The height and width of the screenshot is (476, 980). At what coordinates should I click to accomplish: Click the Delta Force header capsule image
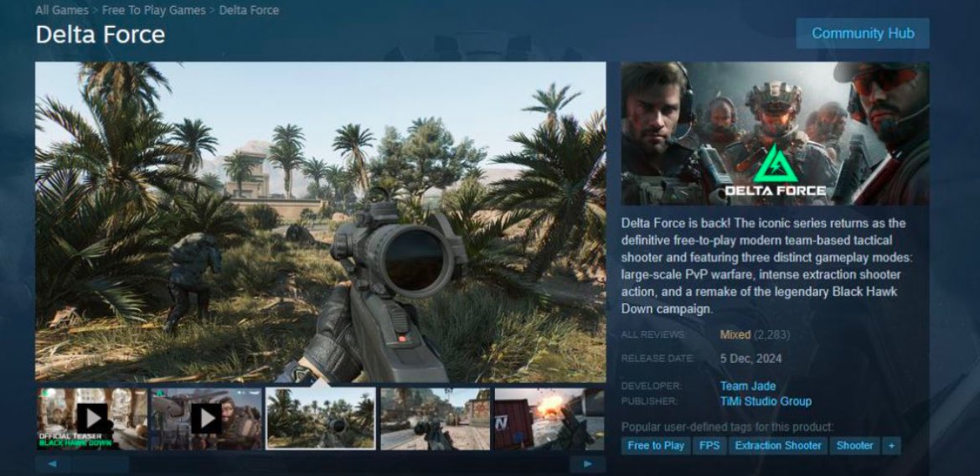coord(775,133)
